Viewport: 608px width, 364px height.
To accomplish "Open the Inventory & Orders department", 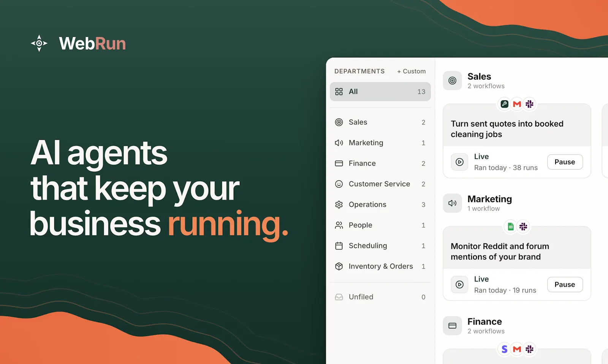I will point(380,266).
